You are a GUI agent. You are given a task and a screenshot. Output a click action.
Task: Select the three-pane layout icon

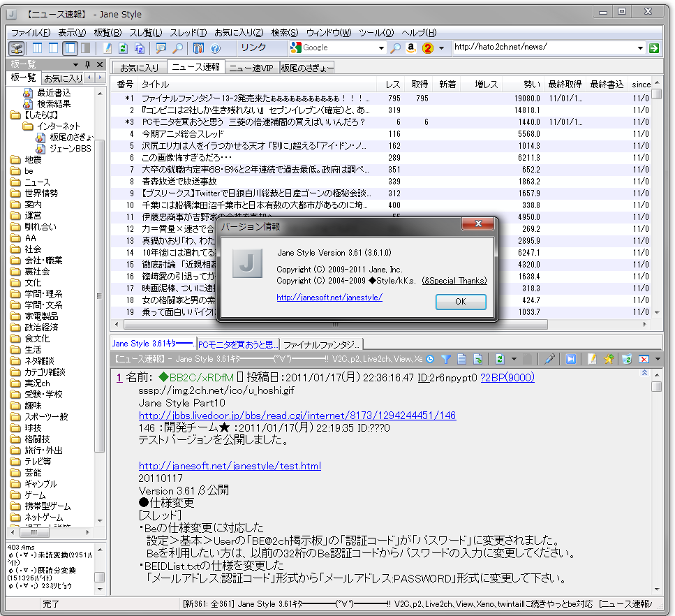pyautogui.click(x=38, y=48)
